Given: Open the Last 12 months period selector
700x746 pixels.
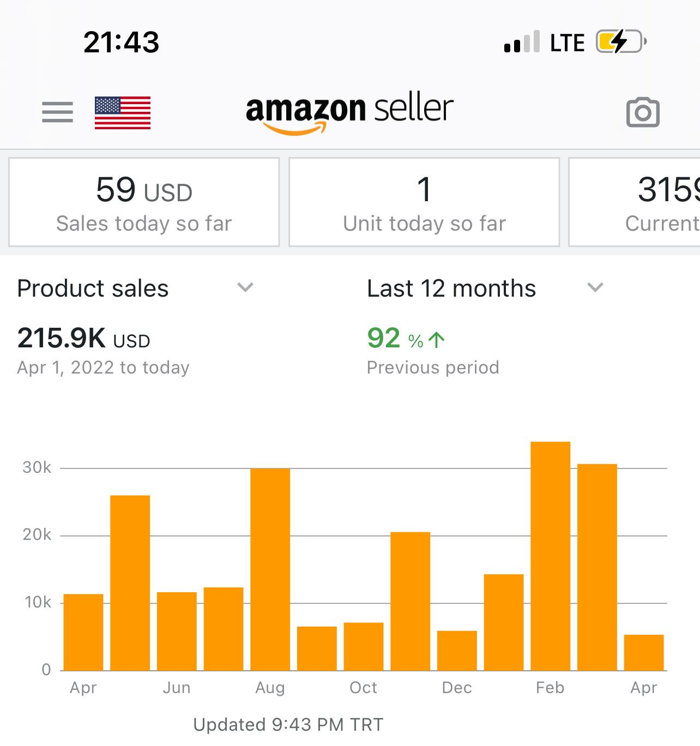Looking at the screenshot, I should coord(485,288).
